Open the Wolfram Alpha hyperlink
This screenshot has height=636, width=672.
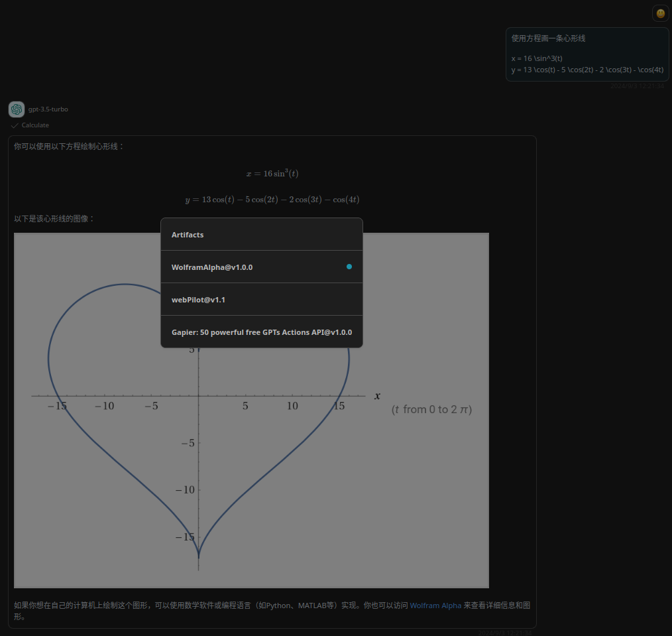435,605
